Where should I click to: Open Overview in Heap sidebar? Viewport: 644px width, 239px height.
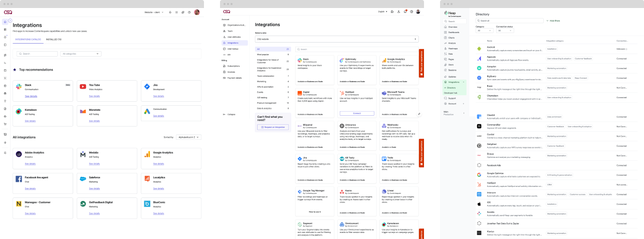click(x=451, y=27)
